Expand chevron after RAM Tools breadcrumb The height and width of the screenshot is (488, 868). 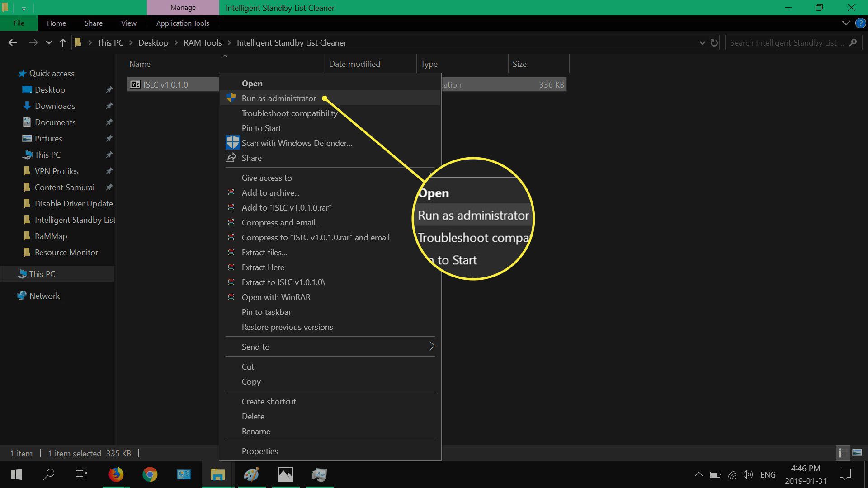[x=229, y=43]
